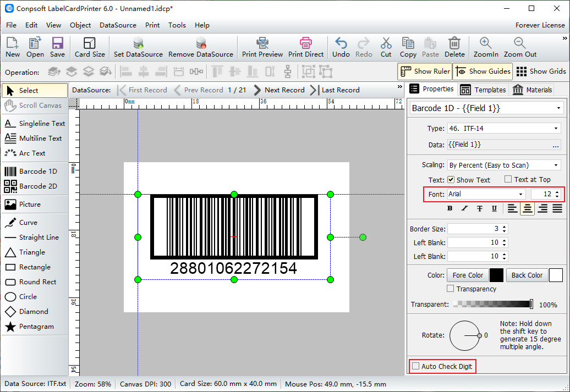This screenshot has width=570, height=392.
Task: Open Print Preview
Action: pyautogui.click(x=262, y=47)
